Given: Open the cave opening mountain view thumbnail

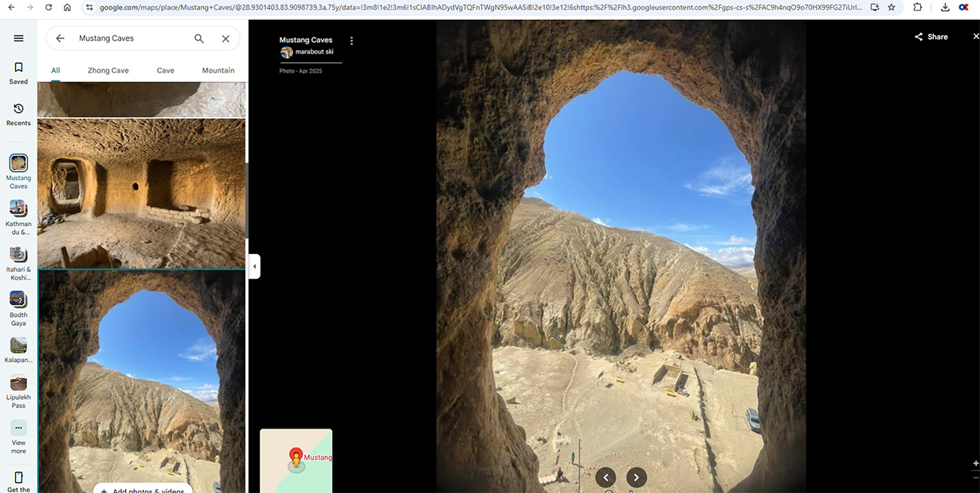Looking at the screenshot, I should pyautogui.click(x=142, y=381).
